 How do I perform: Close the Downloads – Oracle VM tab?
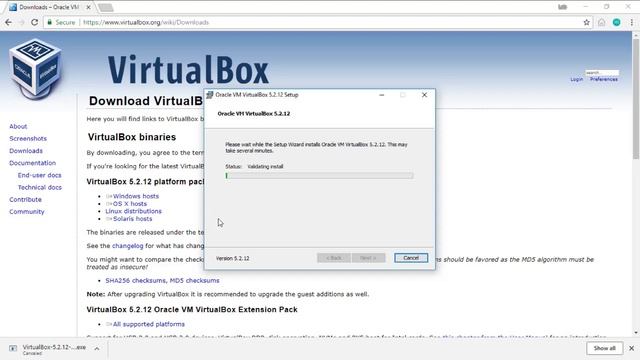88,7
